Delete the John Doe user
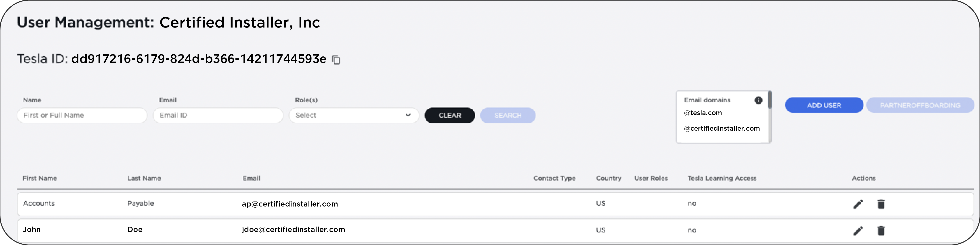980x245 pixels. (881, 230)
